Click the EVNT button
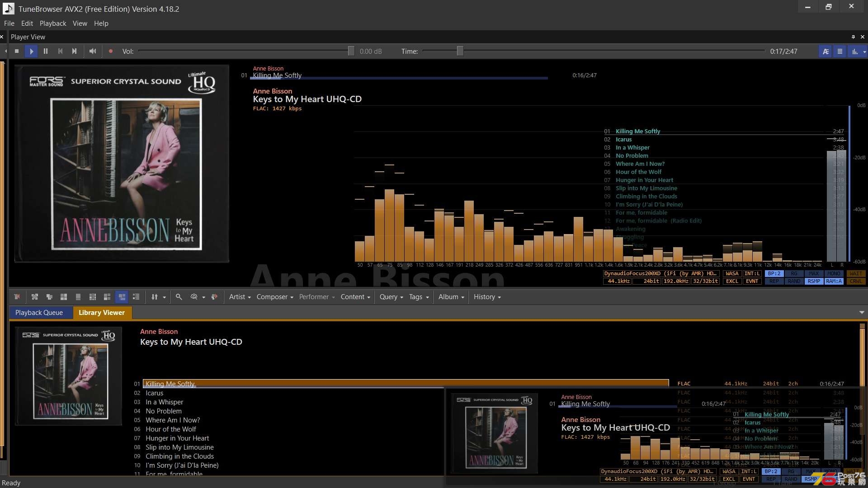868x488 pixels. [752, 282]
